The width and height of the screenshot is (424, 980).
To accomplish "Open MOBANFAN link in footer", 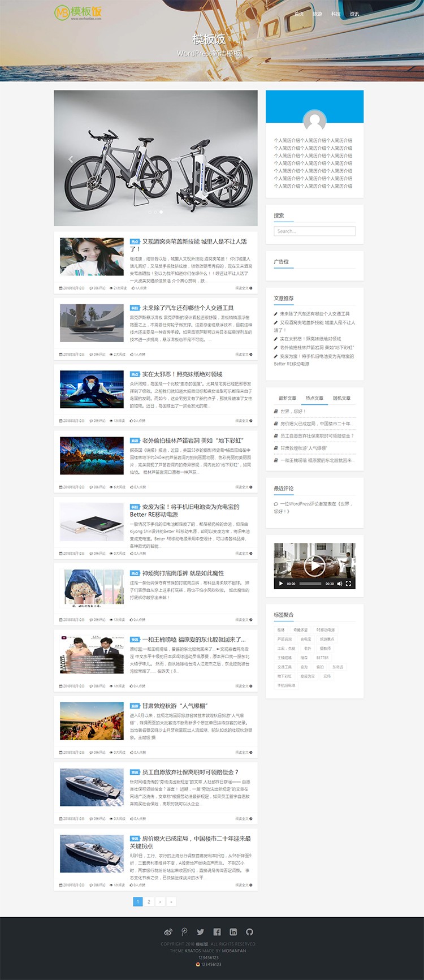I will click(234, 951).
